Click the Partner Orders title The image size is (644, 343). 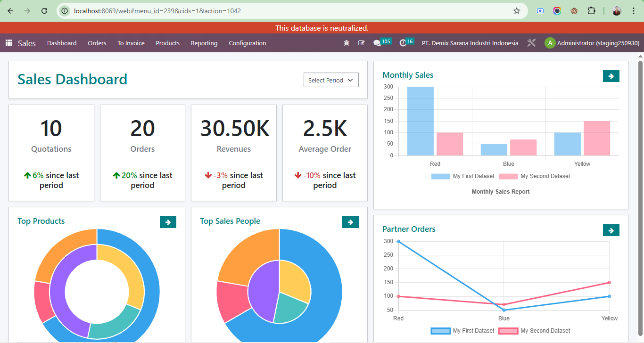pos(409,229)
